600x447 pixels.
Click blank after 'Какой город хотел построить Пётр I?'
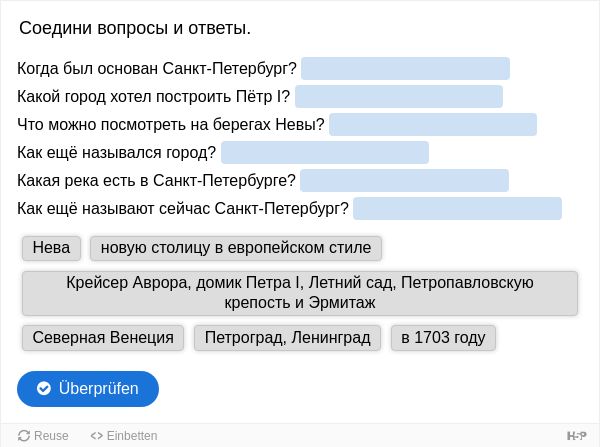pyautogui.click(x=399, y=96)
